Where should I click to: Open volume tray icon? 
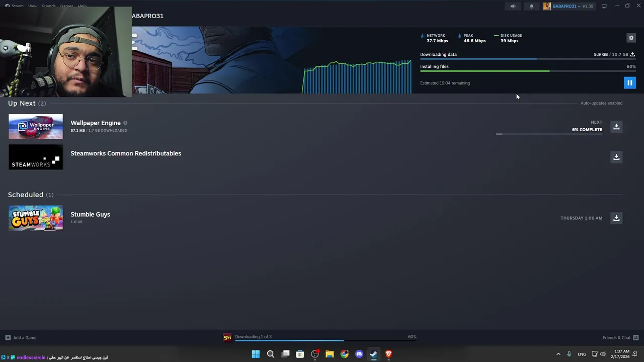[603, 354]
